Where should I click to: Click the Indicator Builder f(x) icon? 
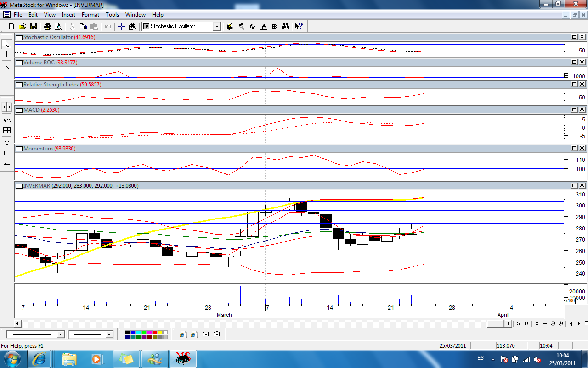(252, 27)
